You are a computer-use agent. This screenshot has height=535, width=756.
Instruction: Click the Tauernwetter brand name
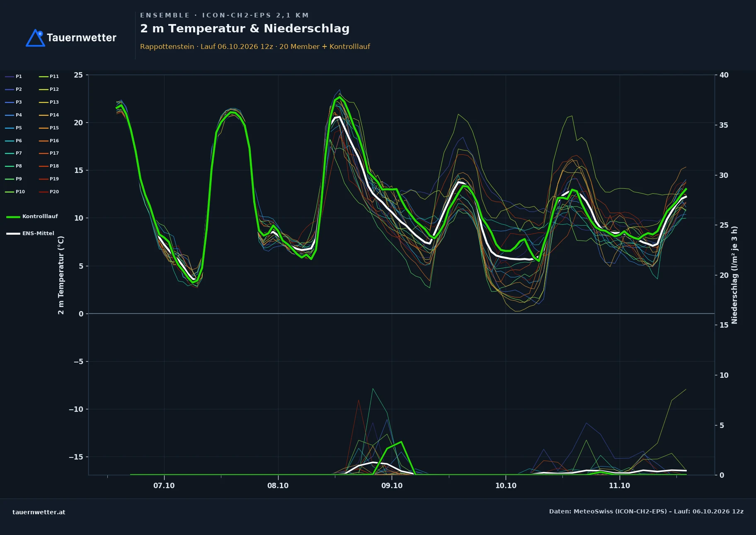point(82,38)
